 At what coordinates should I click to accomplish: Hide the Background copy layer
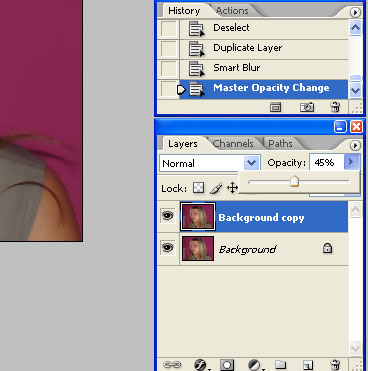(168, 216)
